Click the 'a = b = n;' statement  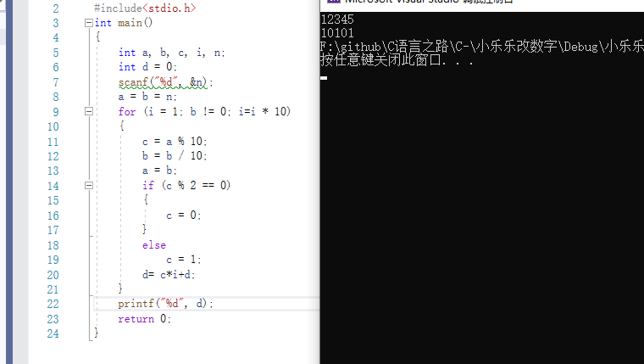coord(147,97)
